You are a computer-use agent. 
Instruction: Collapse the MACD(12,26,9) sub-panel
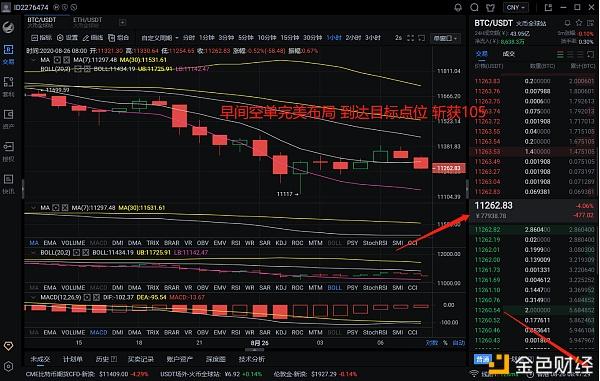[x=33, y=297]
